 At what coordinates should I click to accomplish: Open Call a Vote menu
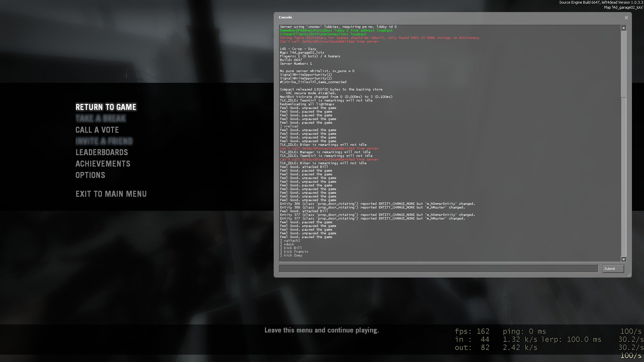[97, 130]
